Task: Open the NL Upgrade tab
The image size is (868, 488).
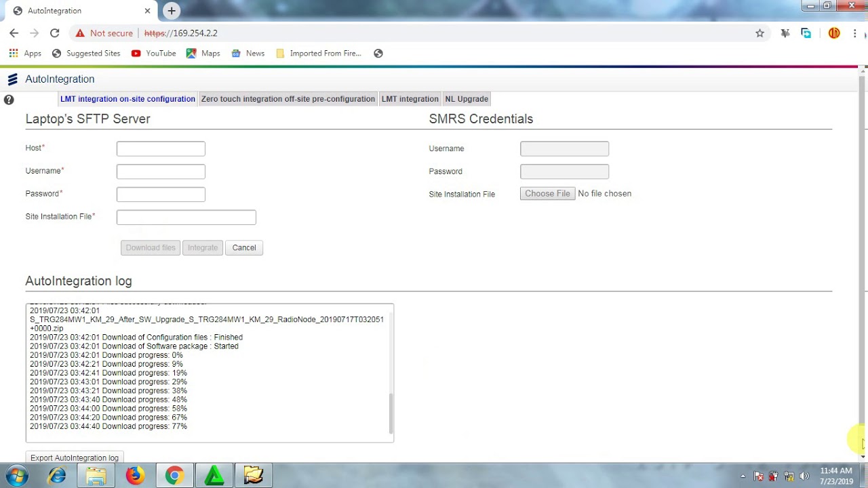Action: [467, 99]
